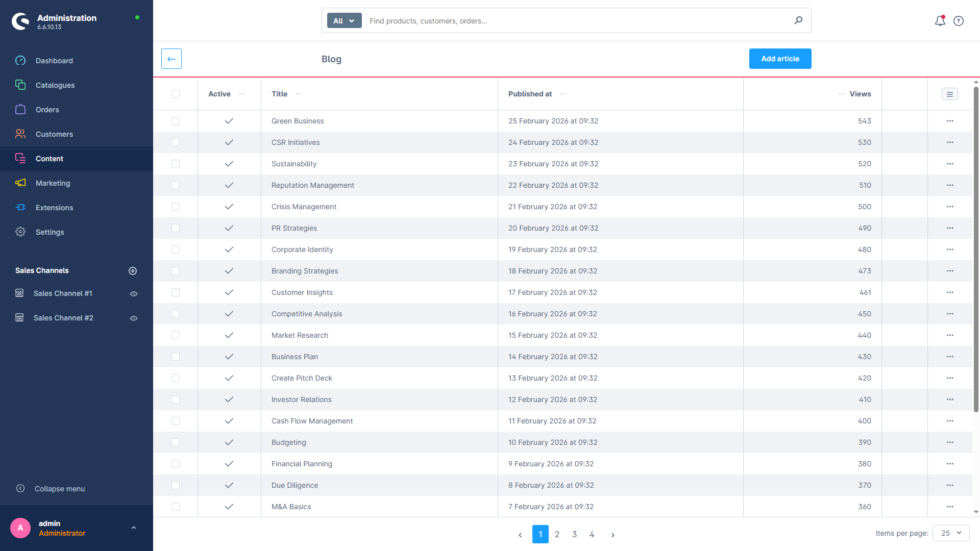Image resolution: width=980 pixels, height=551 pixels.
Task: Open the Dashboard menu item
Action: [x=77, y=61]
